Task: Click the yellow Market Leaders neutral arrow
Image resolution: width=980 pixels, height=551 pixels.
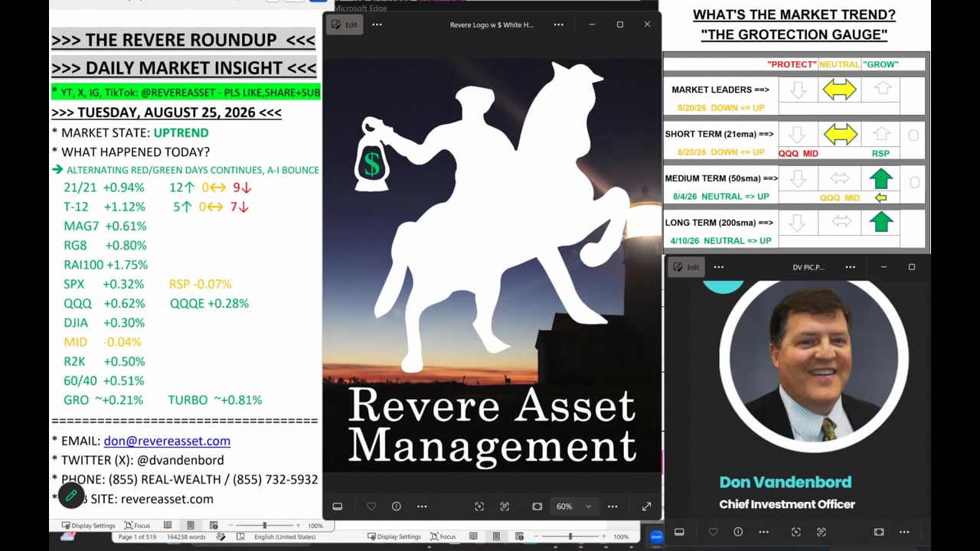Action: 839,90
